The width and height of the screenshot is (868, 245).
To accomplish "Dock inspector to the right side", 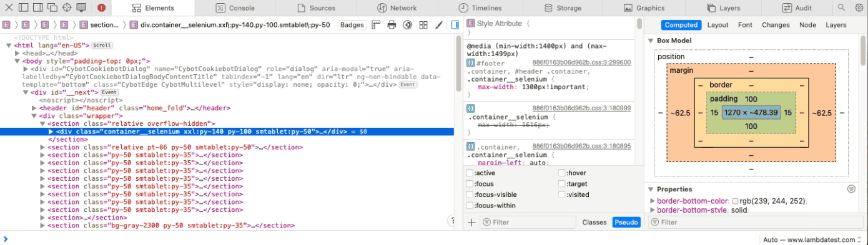I will [x=37, y=7].
